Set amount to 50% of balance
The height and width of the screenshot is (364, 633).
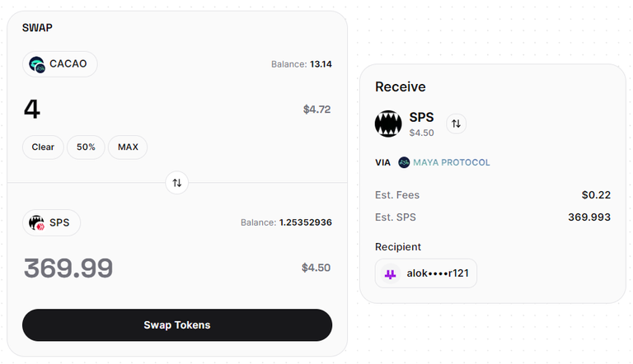click(86, 147)
